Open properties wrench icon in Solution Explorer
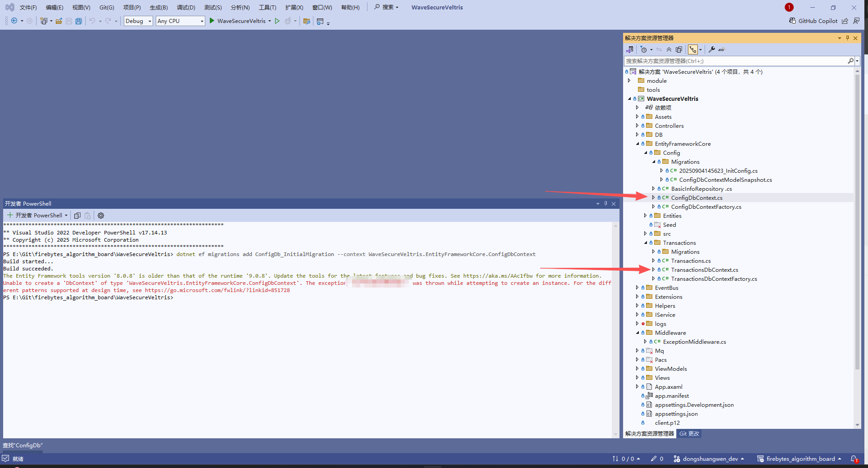This screenshot has width=868, height=468. tap(712, 49)
